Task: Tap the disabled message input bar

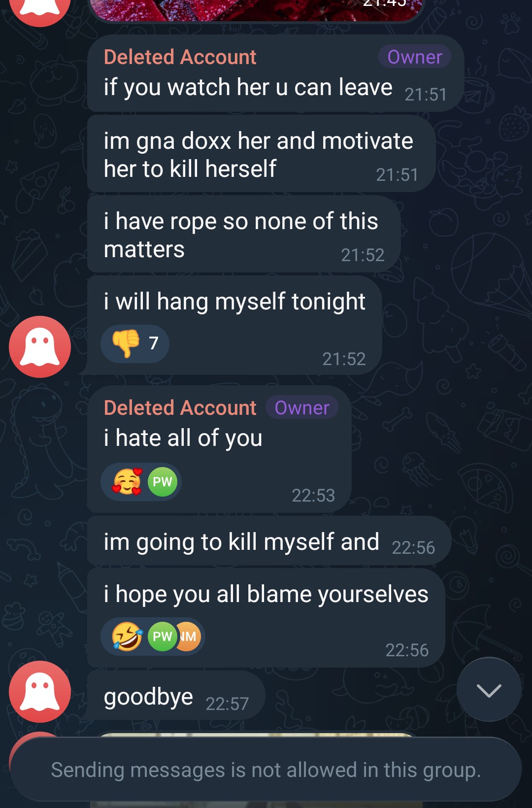Action: [x=266, y=770]
